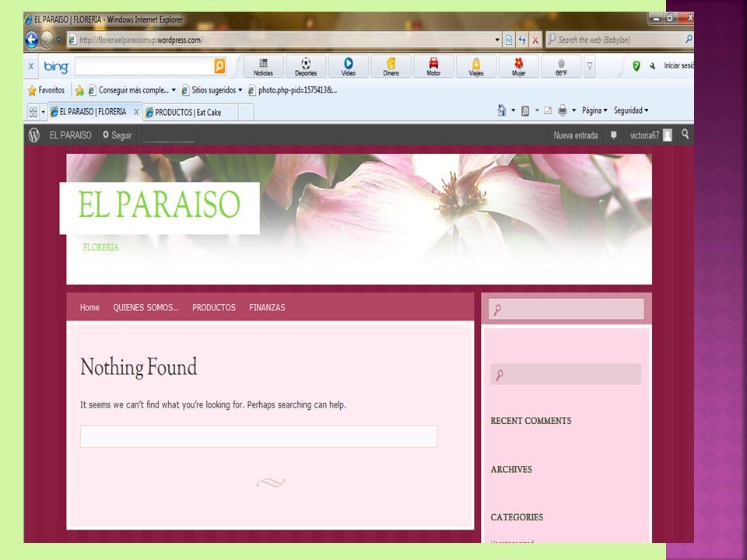Open Conseguir más complementos favorites link
Image resolution: width=747 pixels, height=560 pixels.
click(x=132, y=90)
